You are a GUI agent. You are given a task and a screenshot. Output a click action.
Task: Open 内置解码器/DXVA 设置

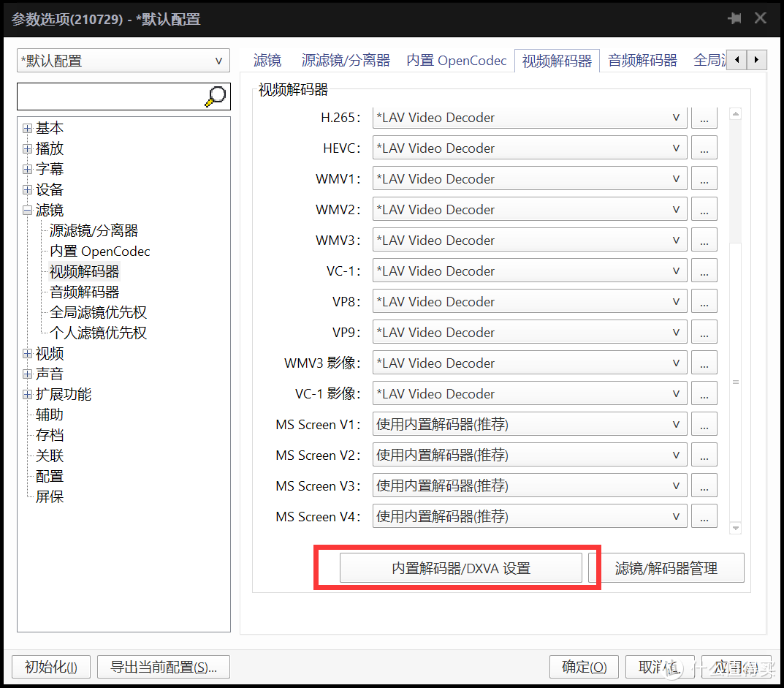click(x=461, y=567)
